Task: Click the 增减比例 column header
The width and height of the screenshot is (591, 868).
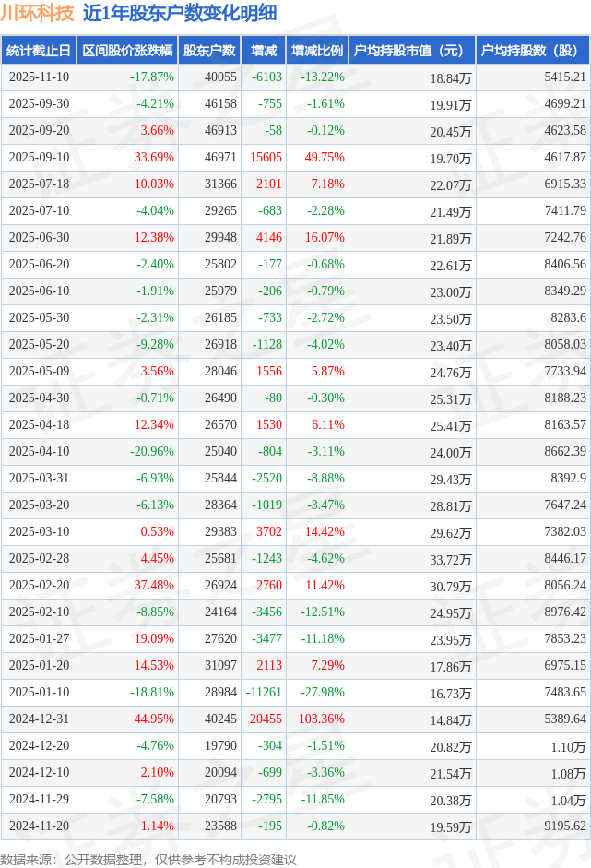Action: point(317,51)
